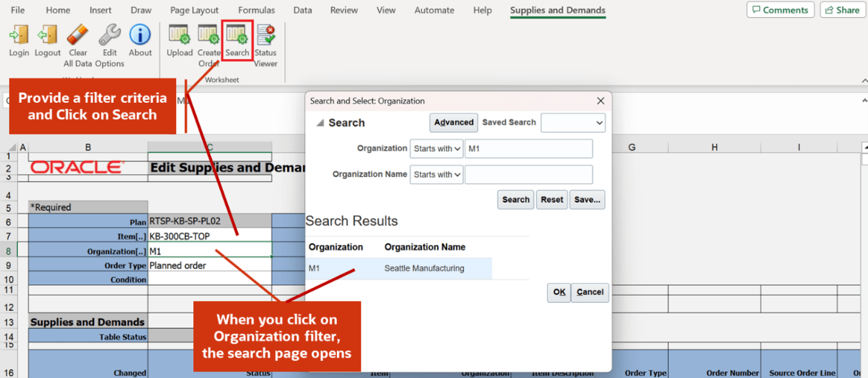Click the Cancel button
This screenshot has height=378, width=868.
point(590,292)
